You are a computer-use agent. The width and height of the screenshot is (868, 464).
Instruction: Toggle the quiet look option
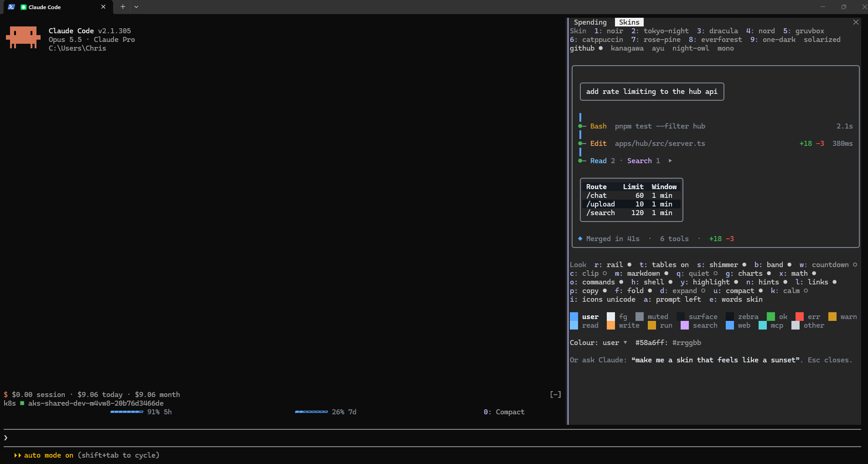click(697, 273)
